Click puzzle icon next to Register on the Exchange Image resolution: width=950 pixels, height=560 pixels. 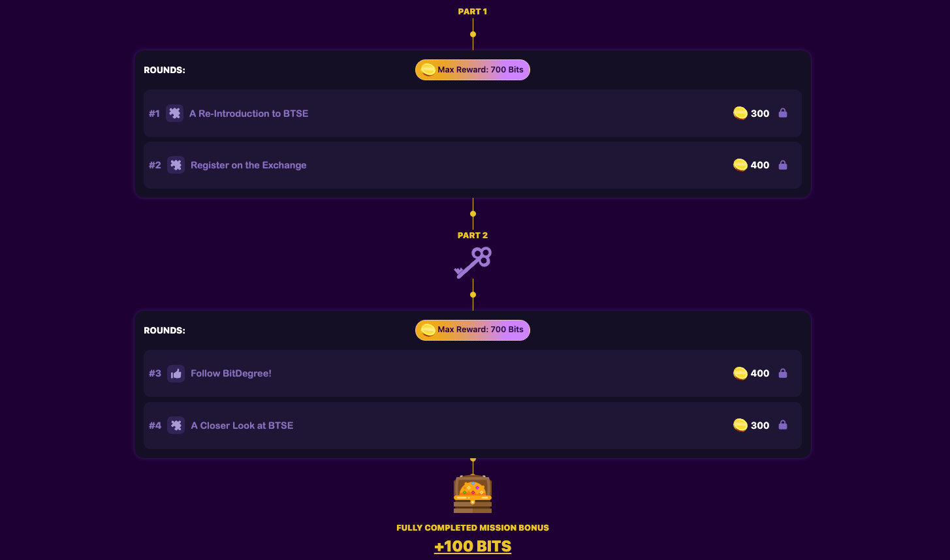point(176,165)
